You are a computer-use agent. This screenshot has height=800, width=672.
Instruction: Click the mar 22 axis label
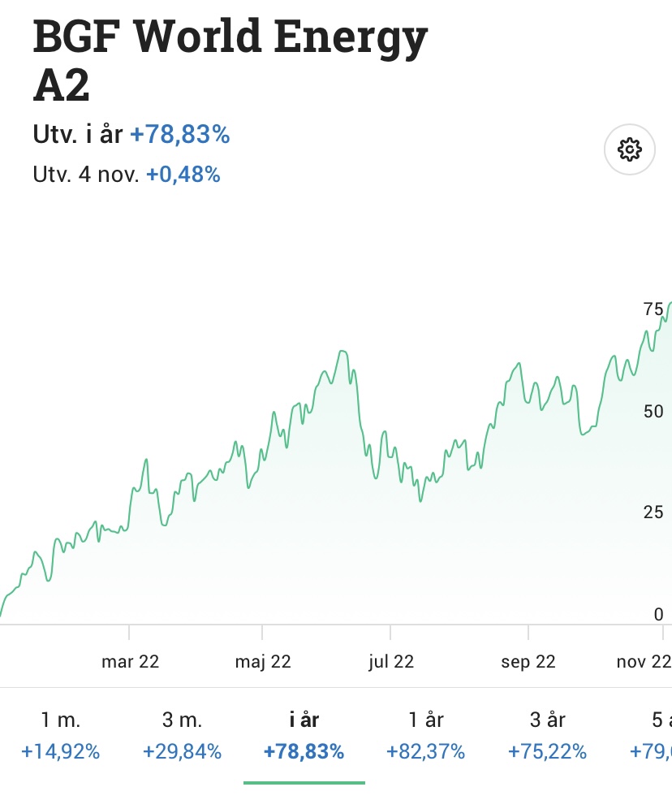click(130, 662)
